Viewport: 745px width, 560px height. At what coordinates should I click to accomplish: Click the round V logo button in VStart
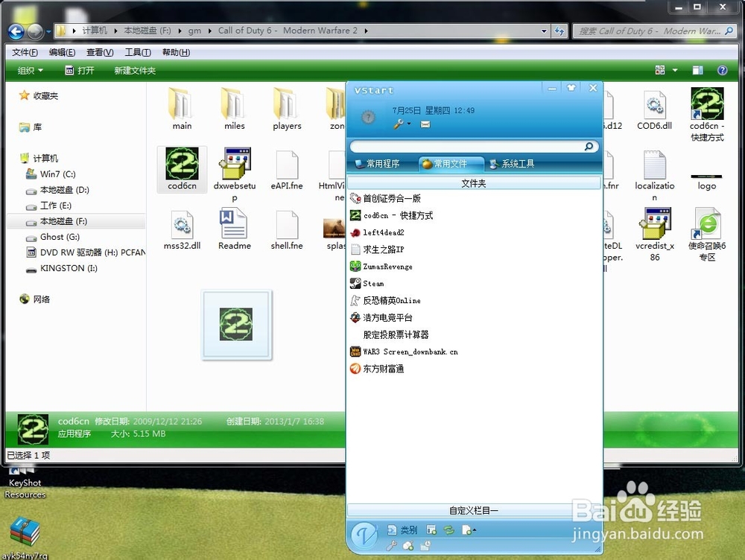pos(364,535)
